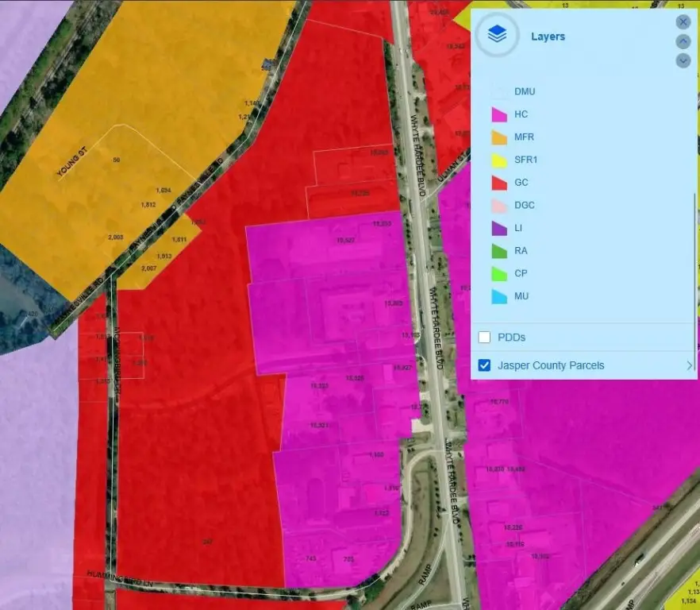
Task: Click the GC red legend icon
Action: (x=498, y=183)
